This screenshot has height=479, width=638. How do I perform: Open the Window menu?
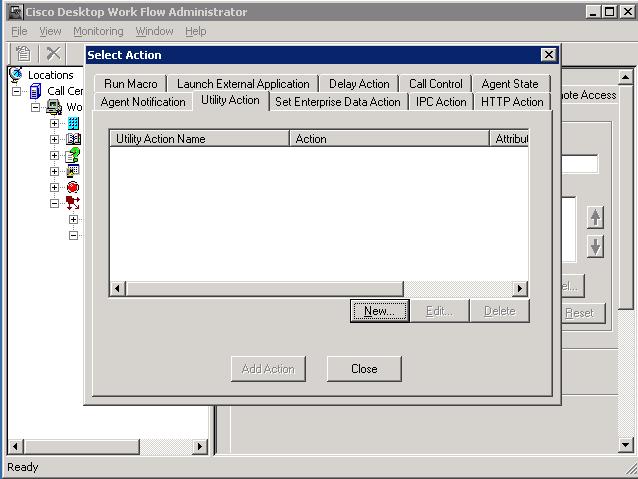154,31
